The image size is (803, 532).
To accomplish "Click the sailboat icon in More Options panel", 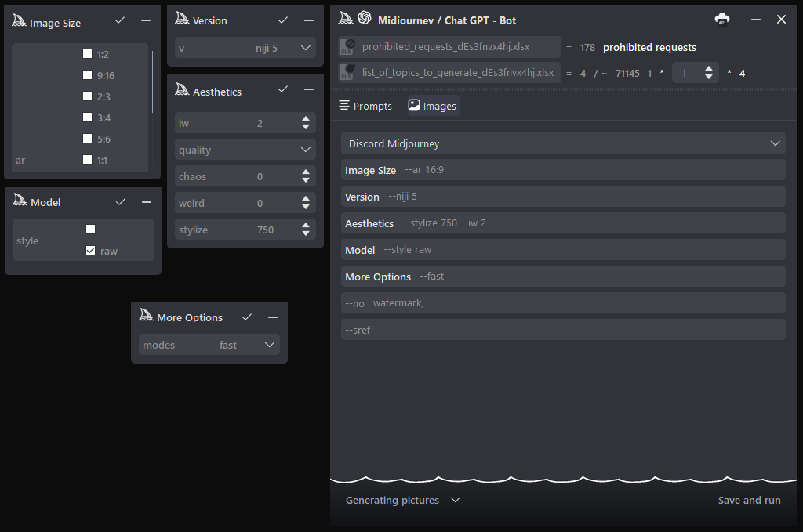I will point(146,315).
